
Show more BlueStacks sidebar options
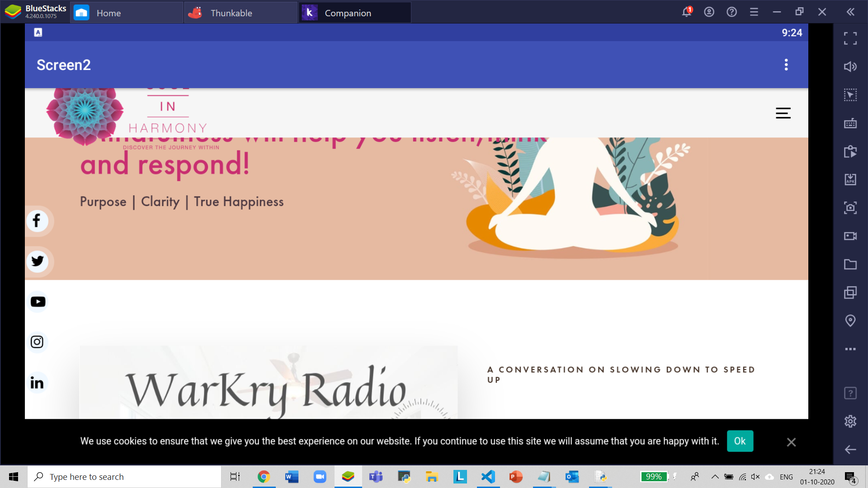click(850, 349)
